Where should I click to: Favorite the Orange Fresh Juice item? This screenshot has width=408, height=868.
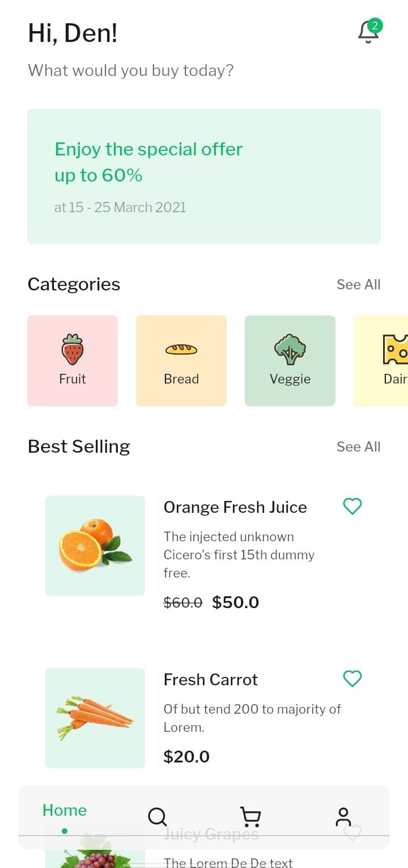click(352, 506)
